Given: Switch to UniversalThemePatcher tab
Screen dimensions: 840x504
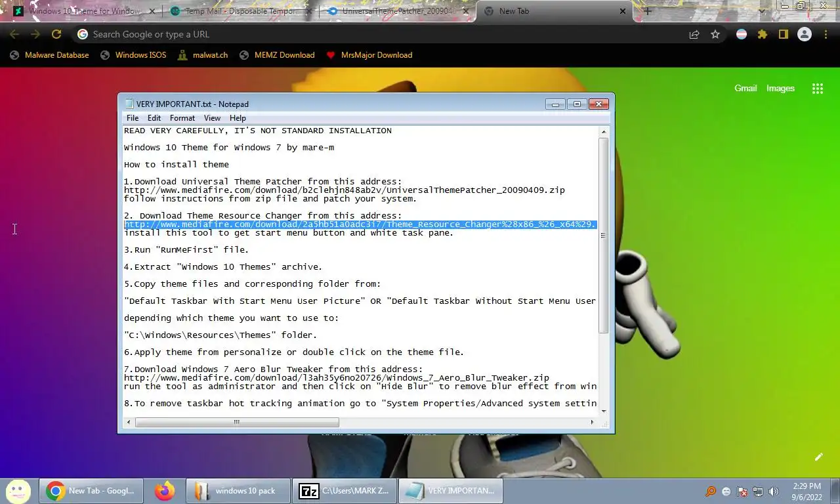Looking at the screenshot, I should click(398, 11).
